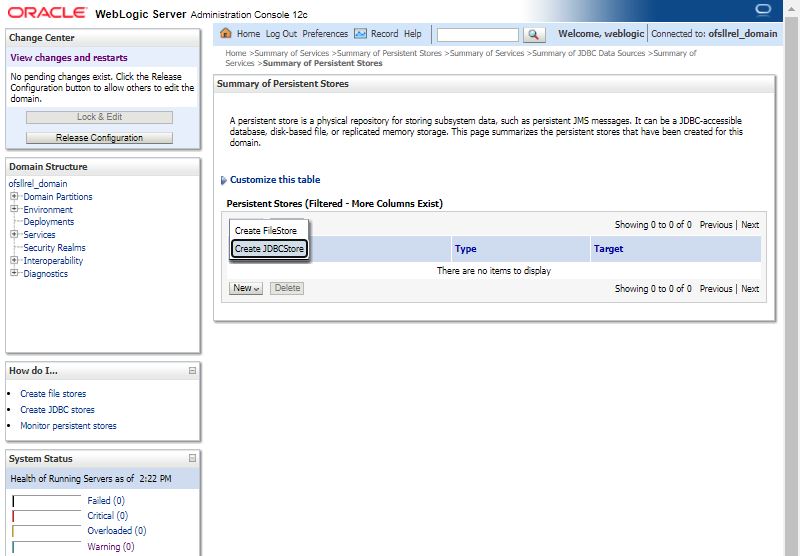This screenshot has height=556, width=800.
Task: Open Environment tree item
Action: [48, 210]
